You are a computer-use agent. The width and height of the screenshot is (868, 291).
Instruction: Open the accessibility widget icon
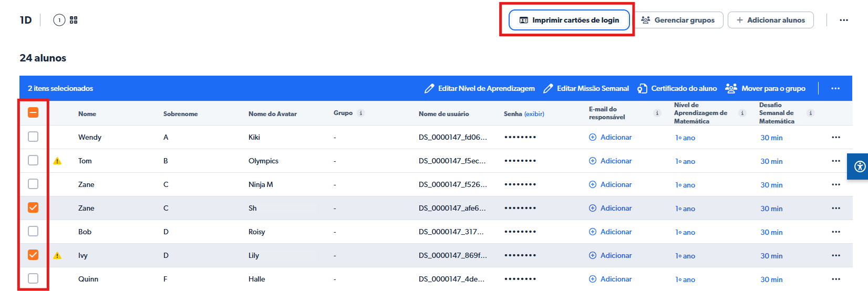pyautogui.click(x=860, y=167)
